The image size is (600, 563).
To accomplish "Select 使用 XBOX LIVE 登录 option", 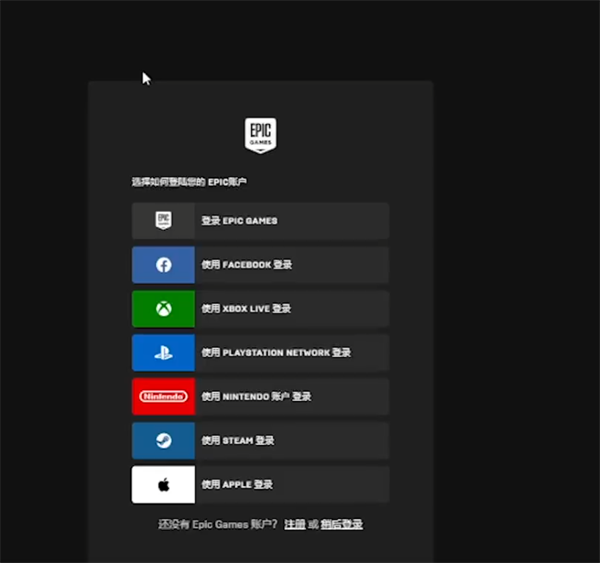I will [x=261, y=309].
